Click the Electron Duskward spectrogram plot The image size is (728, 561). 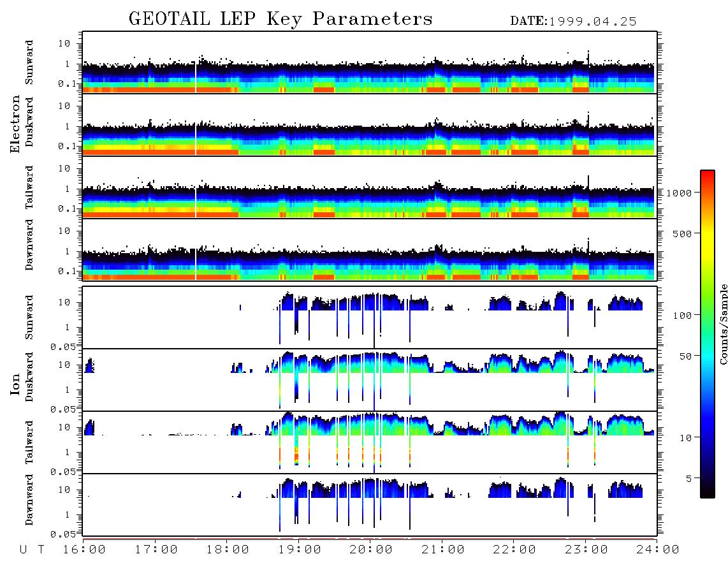point(370,124)
